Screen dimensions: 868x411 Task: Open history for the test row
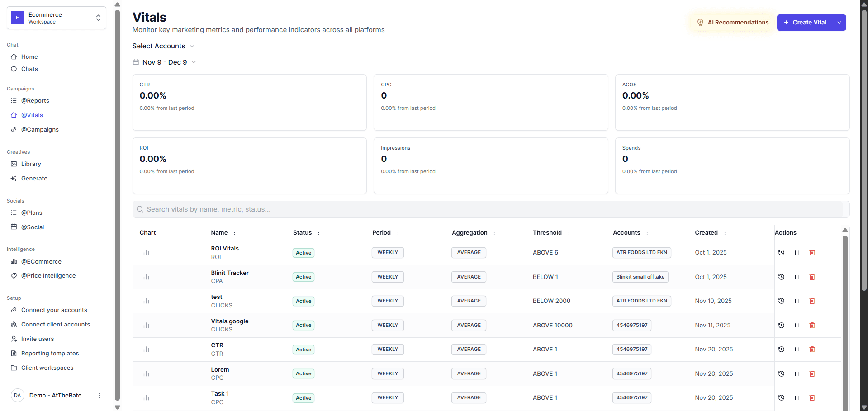[x=781, y=301]
